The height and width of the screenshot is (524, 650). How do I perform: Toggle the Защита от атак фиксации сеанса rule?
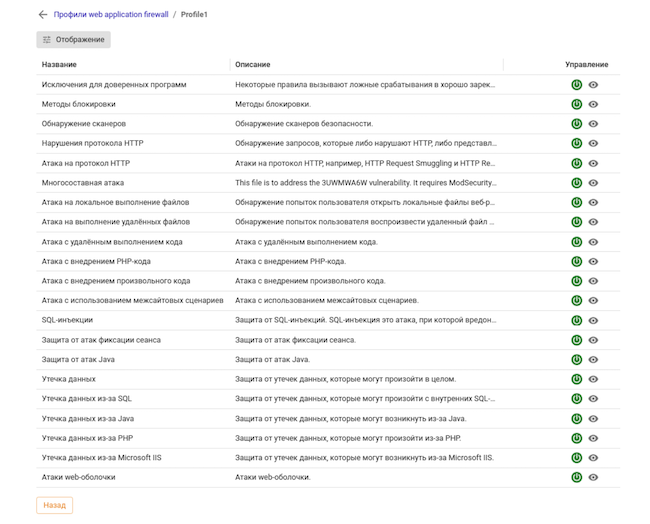pyautogui.click(x=576, y=340)
